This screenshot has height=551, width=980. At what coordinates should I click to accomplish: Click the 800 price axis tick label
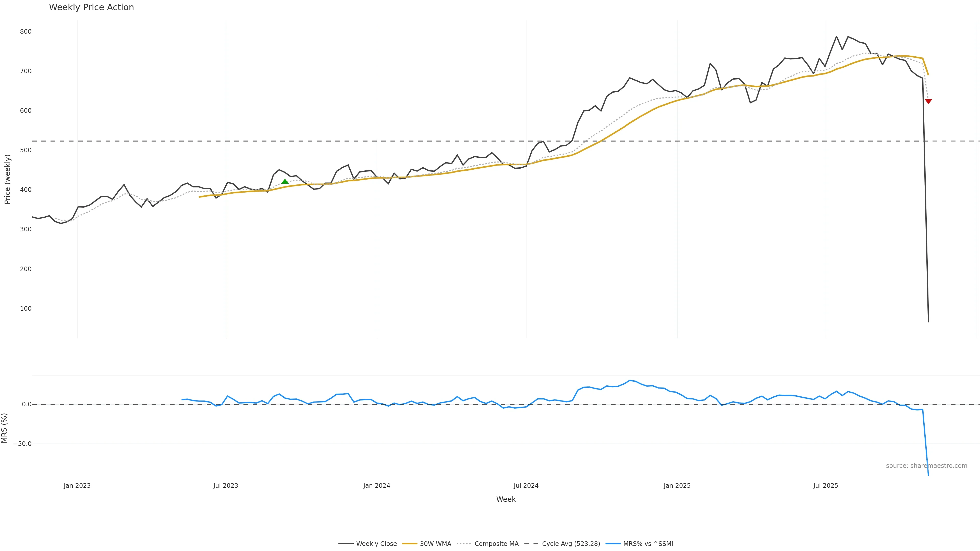coord(26,32)
